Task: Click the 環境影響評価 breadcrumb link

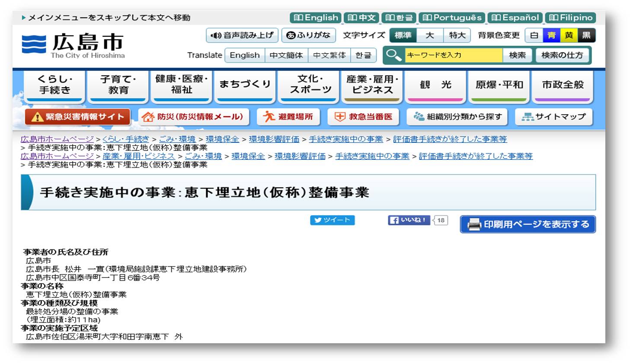Action: coord(274,139)
